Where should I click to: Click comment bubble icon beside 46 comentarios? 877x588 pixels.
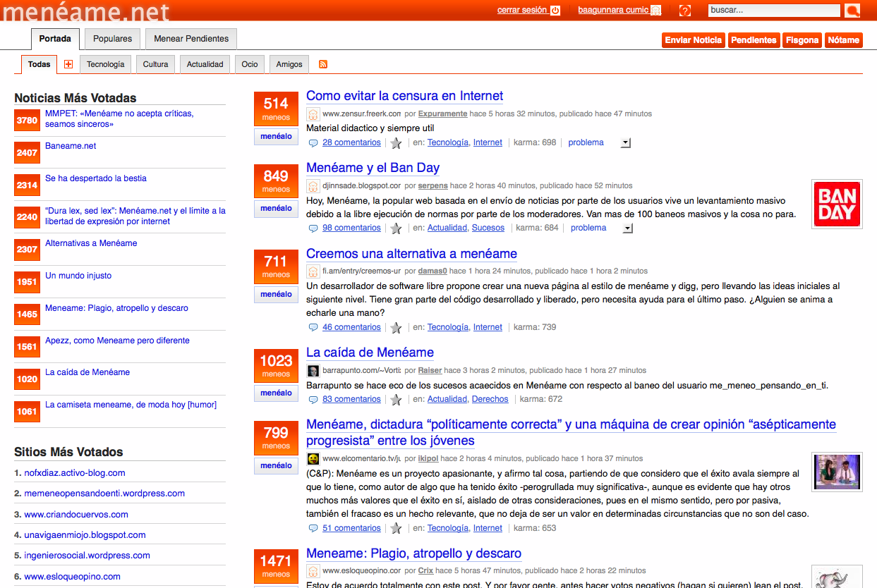(313, 327)
